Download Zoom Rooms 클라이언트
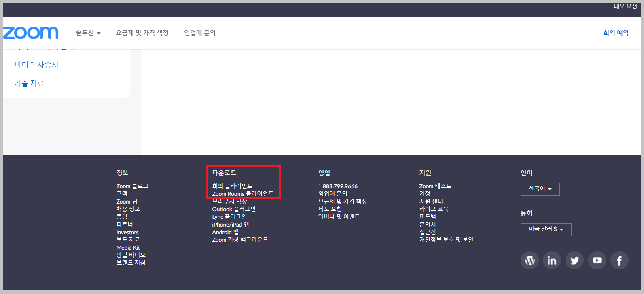This screenshot has height=294, width=644. pos(243,194)
